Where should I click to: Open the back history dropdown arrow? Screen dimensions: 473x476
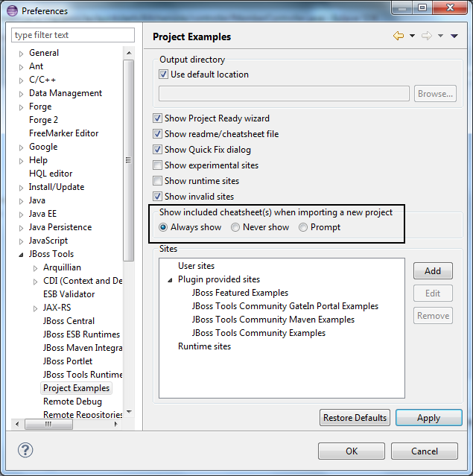(412, 36)
